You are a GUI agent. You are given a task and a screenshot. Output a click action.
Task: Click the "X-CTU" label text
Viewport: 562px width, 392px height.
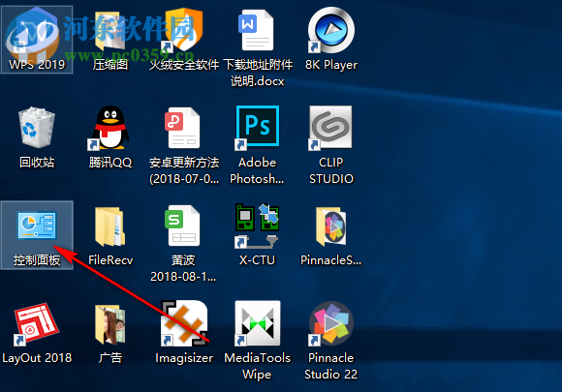pos(257,260)
